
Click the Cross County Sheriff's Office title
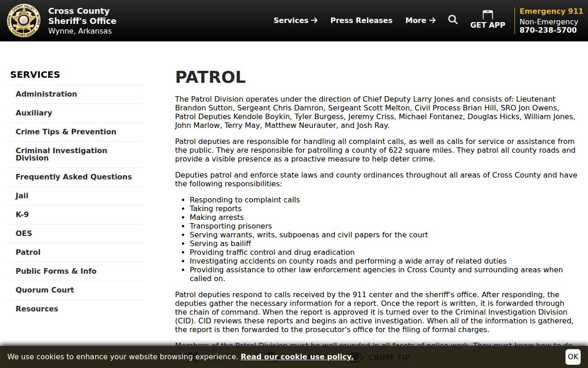[82, 16]
